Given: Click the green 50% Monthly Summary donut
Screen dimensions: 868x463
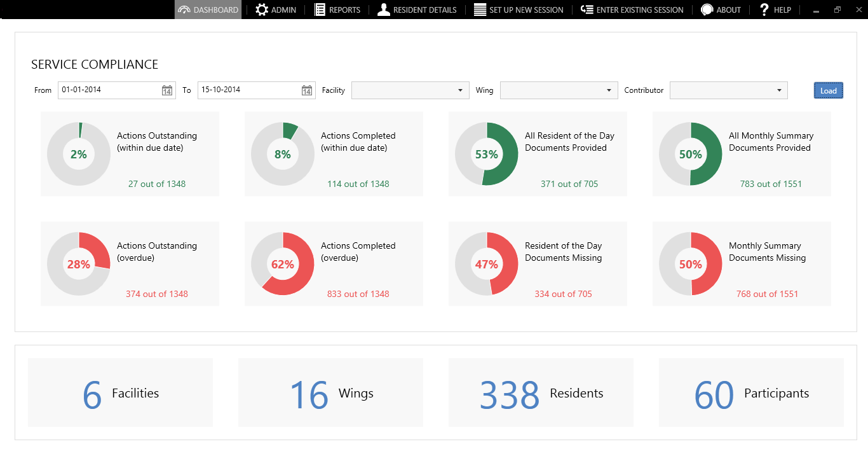Looking at the screenshot, I should (x=691, y=154).
